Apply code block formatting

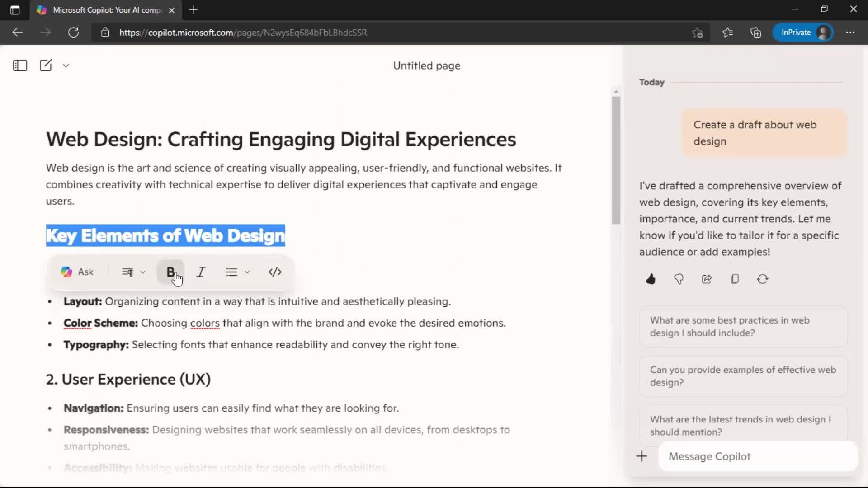275,272
